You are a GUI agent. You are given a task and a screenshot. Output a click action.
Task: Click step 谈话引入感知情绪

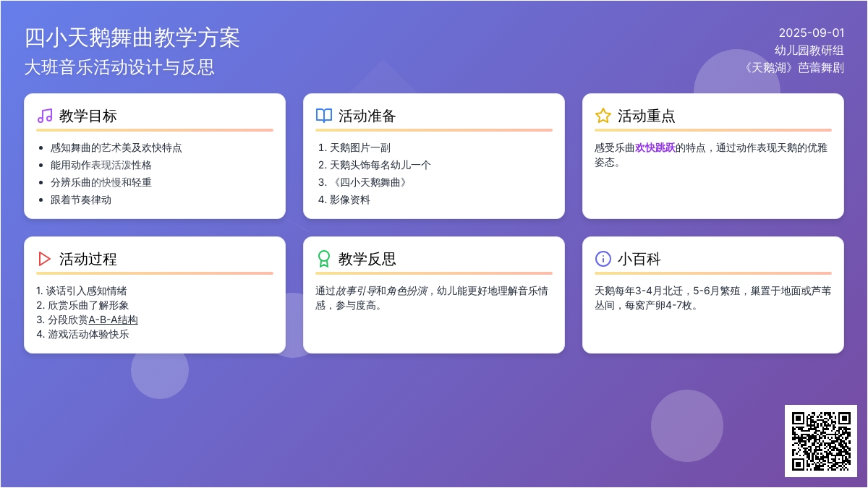click(87, 291)
